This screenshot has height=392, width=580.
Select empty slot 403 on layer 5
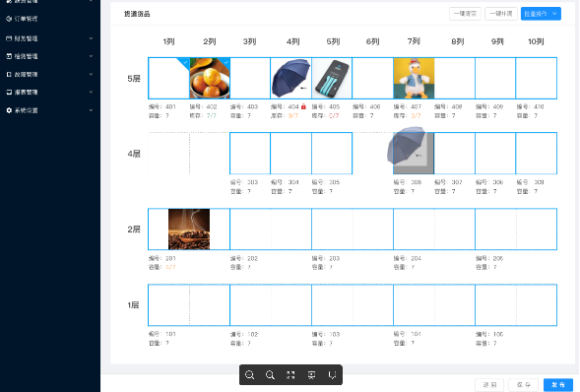(x=250, y=78)
